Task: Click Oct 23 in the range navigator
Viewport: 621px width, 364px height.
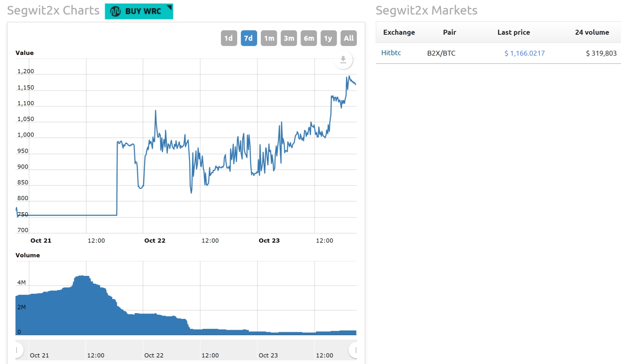Action: [x=268, y=355]
